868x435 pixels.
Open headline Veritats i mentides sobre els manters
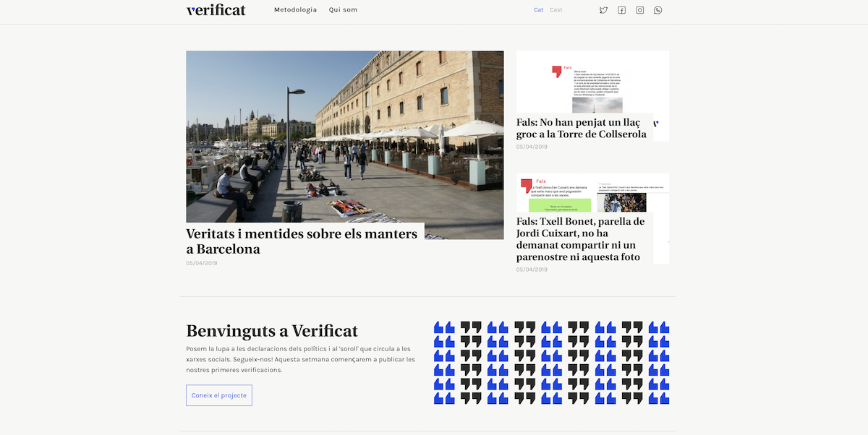point(302,241)
